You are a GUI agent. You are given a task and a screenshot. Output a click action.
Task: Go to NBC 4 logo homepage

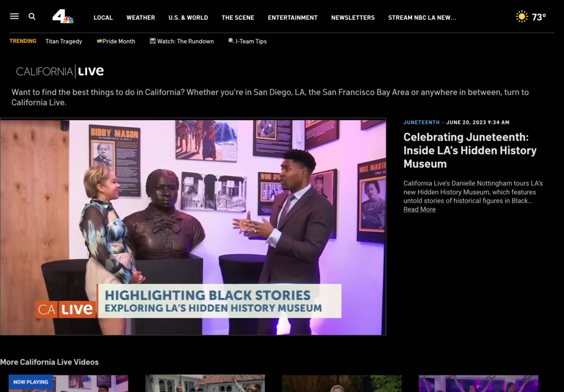(63, 17)
